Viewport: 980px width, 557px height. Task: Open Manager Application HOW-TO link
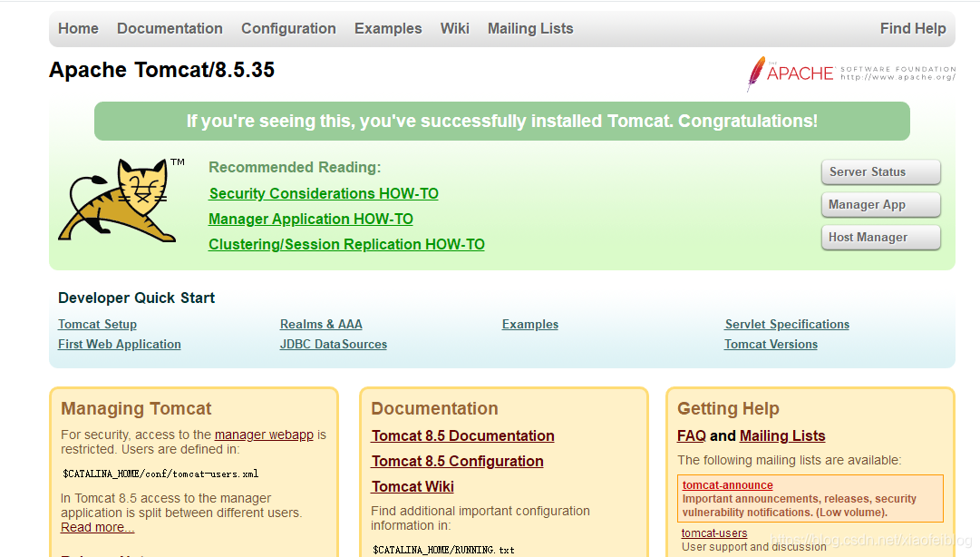[x=311, y=219]
